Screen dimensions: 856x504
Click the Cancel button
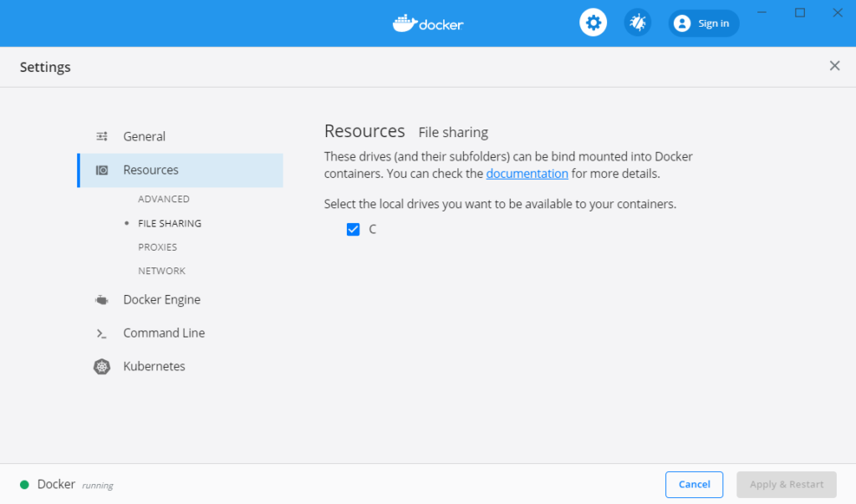coord(694,484)
